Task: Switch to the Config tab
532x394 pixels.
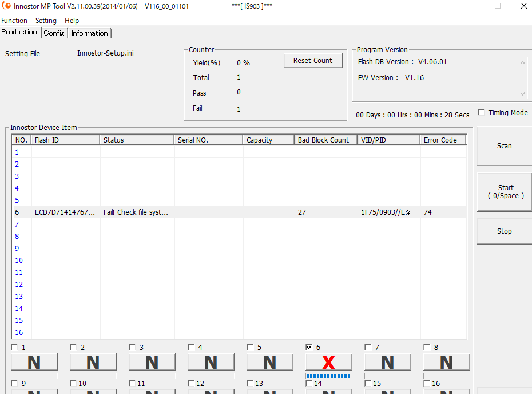Action: 54,33
